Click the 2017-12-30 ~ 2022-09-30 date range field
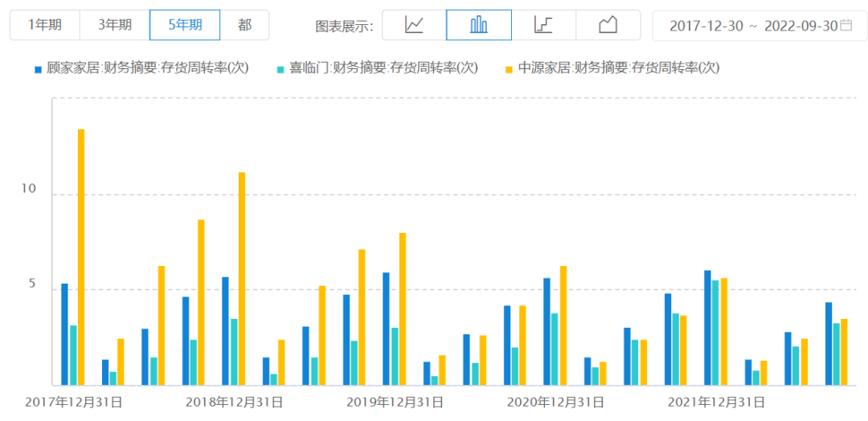This screenshot has height=421, width=868. click(759, 26)
